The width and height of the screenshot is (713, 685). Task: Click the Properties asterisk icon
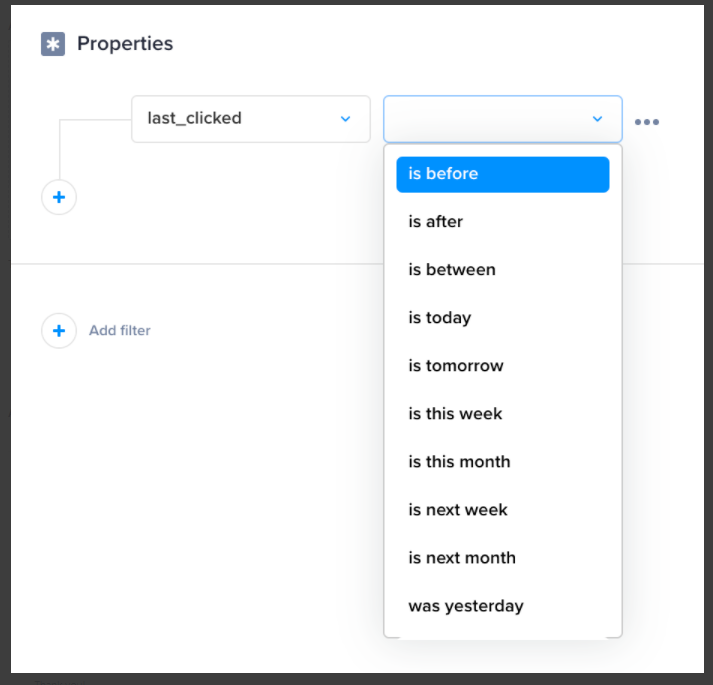53,44
